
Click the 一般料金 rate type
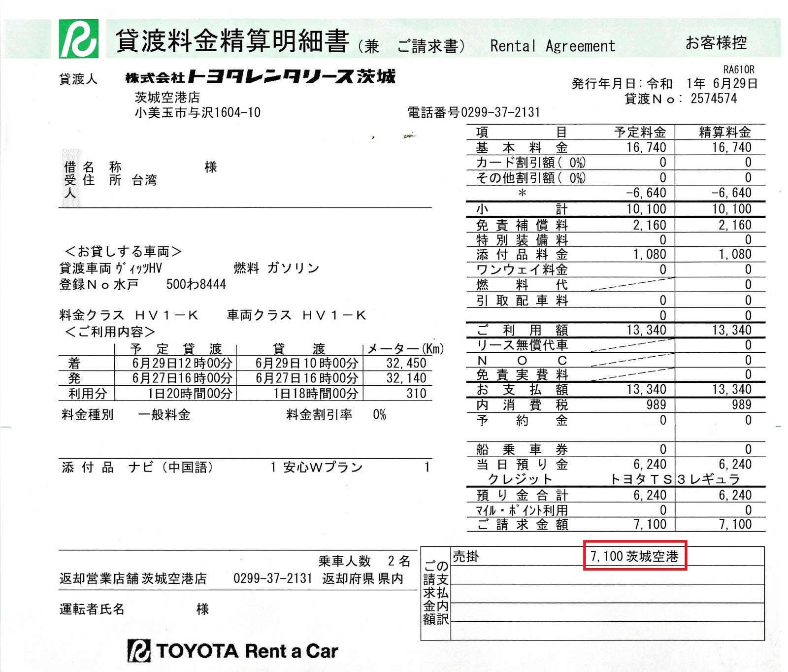point(164,415)
